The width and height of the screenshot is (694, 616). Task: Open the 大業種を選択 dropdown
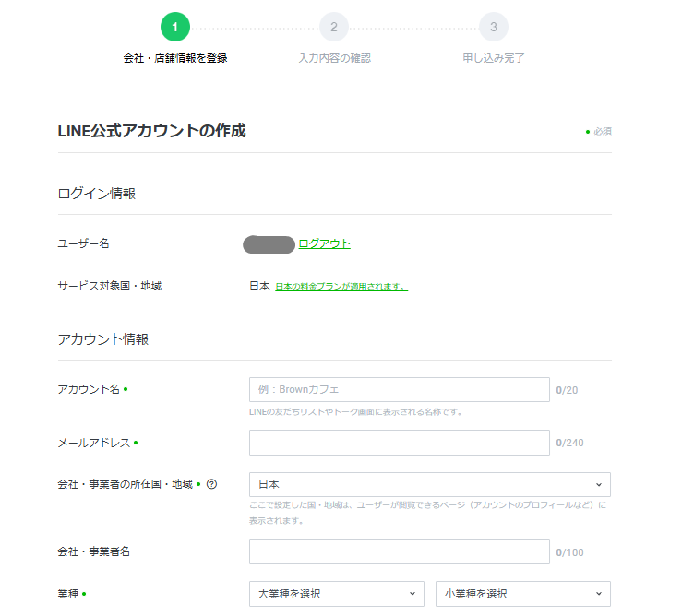point(336,594)
